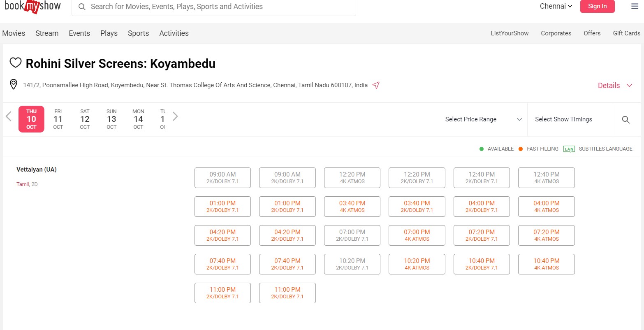The image size is (644, 330).
Task: Expand the Select Price Range dropdown
Action: [483, 119]
